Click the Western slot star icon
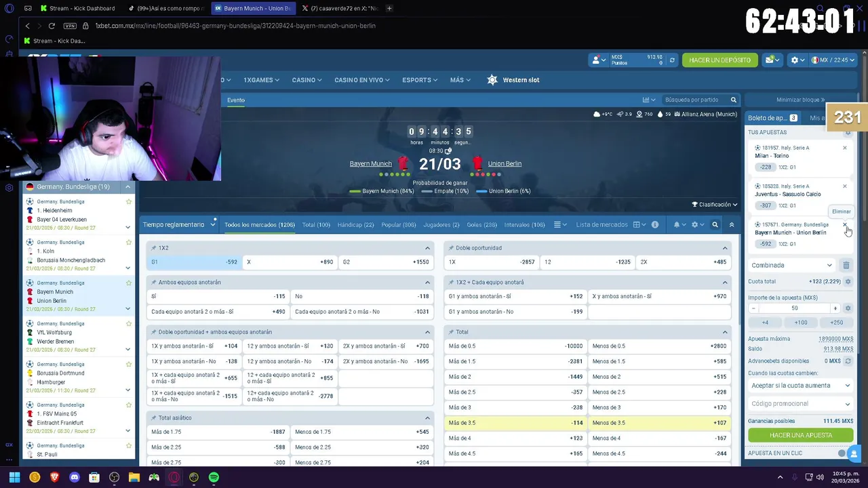Screen dimensions: 868x488 pyautogui.click(x=492, y=80)
